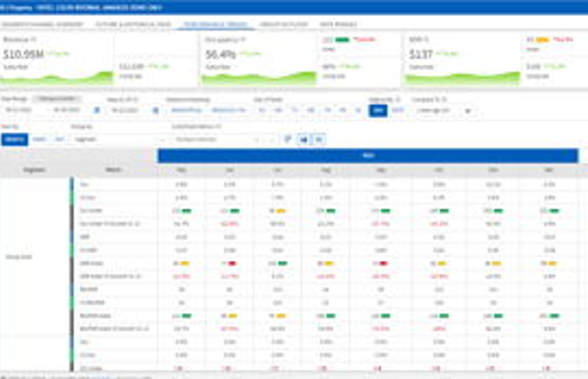588x379 pixels.
Task: Select the Monthly view-by button
Action: pyautogui.click(x=15, y=139)
